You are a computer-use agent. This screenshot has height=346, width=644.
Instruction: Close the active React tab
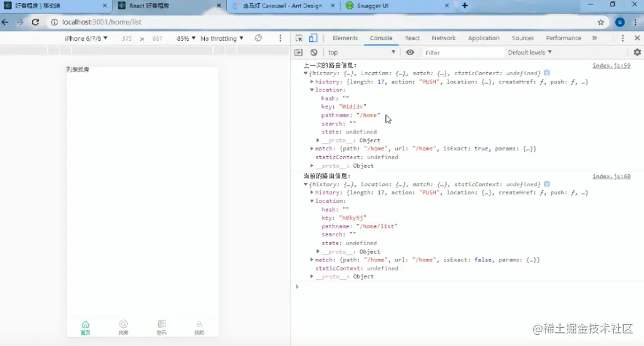[x=219, y=6]
